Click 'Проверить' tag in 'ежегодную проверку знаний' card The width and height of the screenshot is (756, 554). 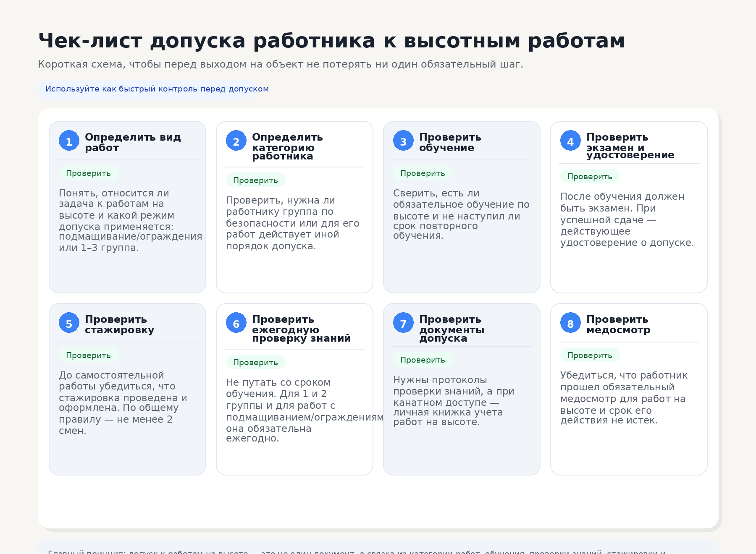pyautogui.click(x=256, y=362)
